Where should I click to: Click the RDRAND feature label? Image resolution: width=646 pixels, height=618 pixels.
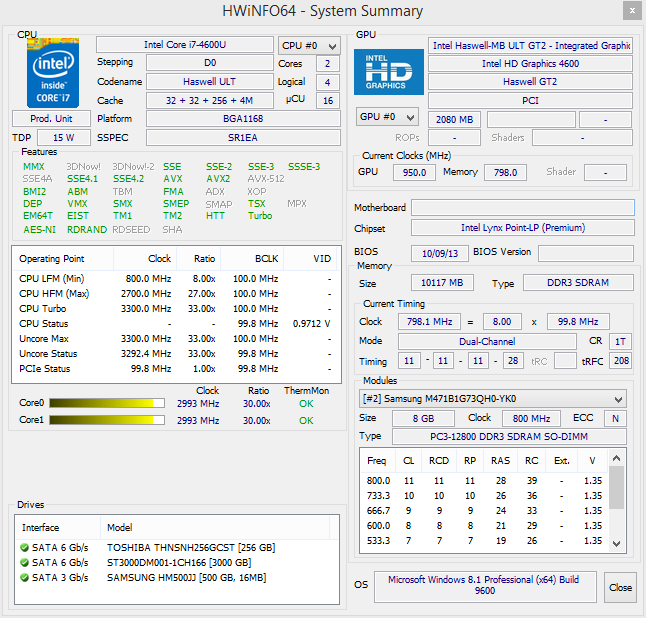87,229
